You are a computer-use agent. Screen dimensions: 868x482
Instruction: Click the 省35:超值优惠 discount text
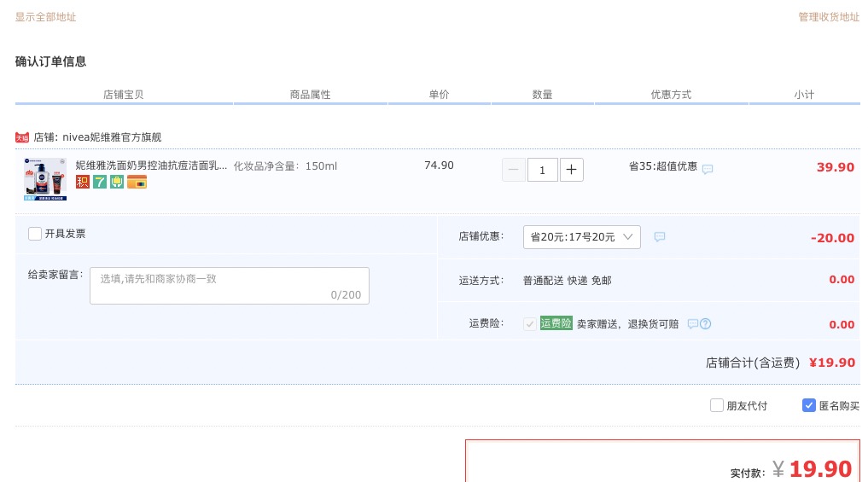coord(662,166)
